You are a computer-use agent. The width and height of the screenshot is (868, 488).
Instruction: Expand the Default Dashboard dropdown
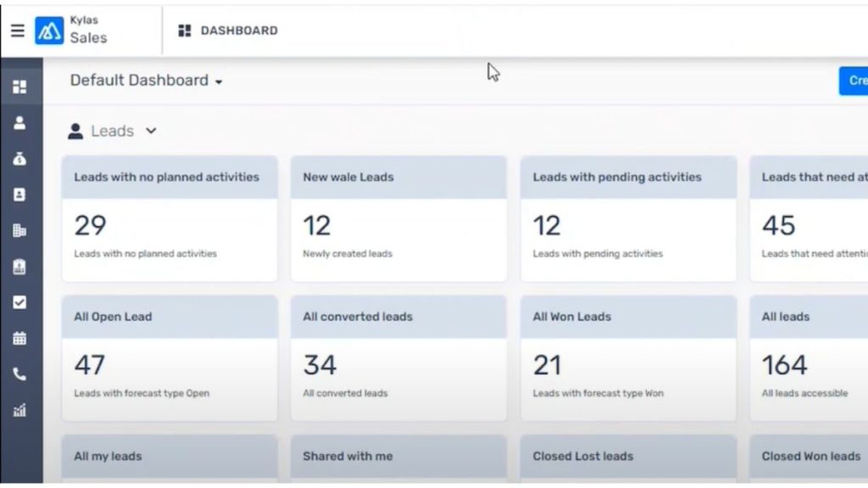tap(146, 80)
